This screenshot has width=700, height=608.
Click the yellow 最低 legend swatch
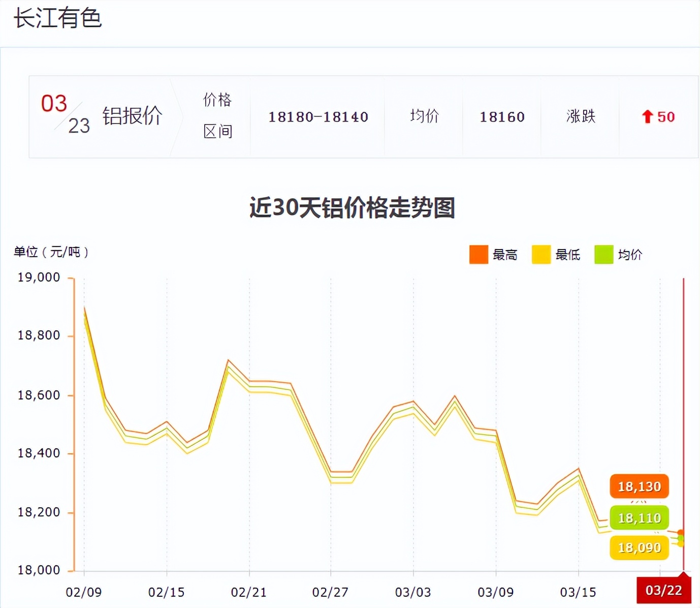point(541,255)
